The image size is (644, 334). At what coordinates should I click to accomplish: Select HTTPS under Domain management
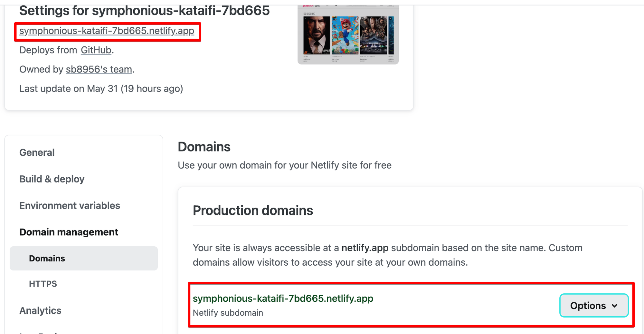(43, 284)
